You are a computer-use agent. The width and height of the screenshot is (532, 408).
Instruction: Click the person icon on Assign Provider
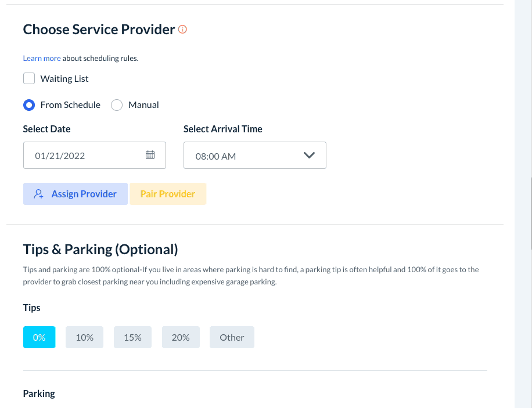(39, 194)
